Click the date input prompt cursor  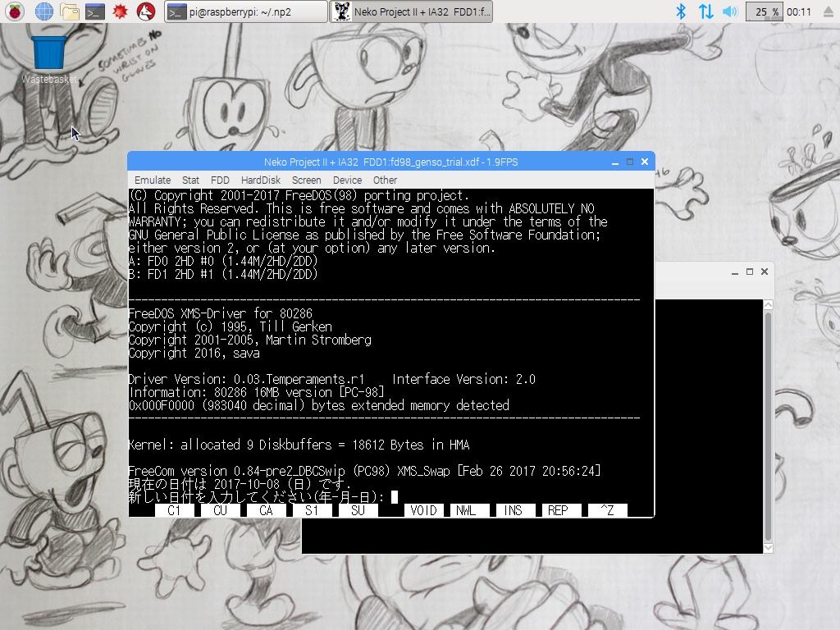(x=395, y=497)
